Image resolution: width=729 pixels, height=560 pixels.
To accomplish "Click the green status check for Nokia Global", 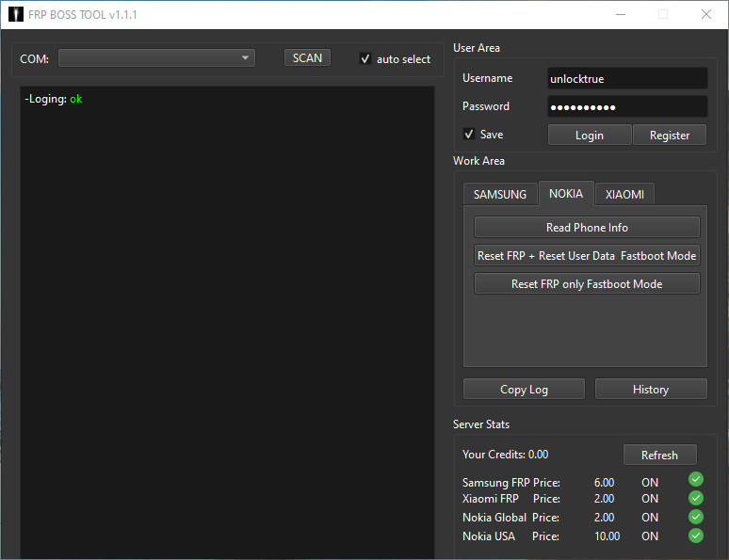I will tap(696, 517).
